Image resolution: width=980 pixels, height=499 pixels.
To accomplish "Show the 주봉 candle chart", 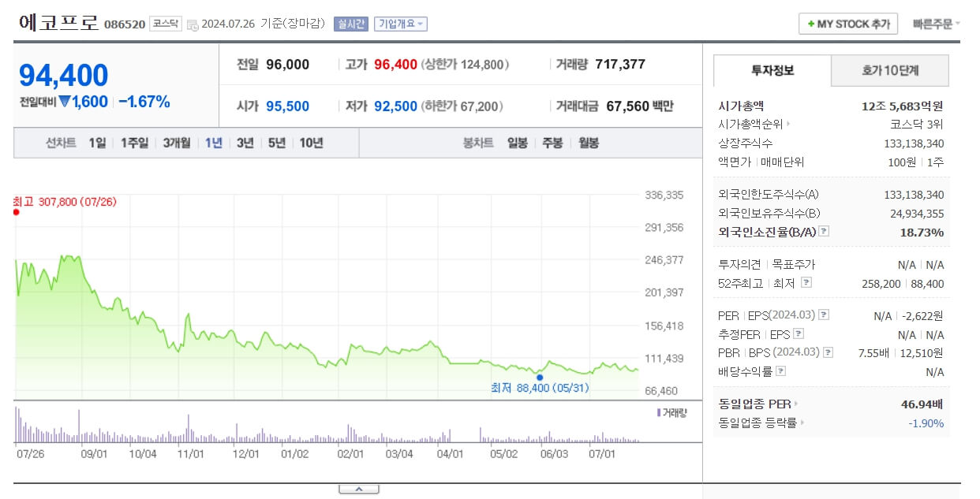I will [x=553, y=143].
